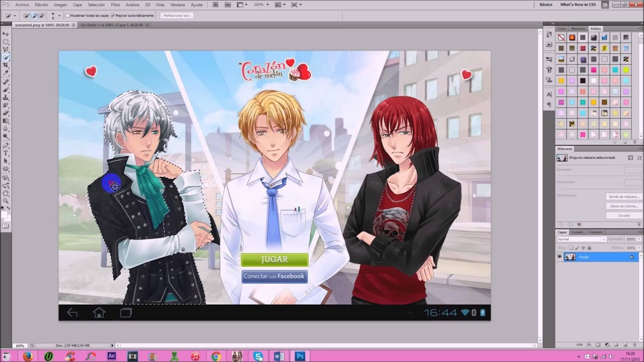Add a pixel mask in Masks panel

click(630, 157)
